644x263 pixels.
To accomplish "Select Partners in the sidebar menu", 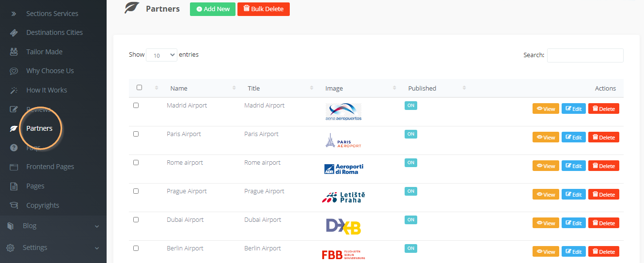I will pyautogui.click(x=39, y=128).
